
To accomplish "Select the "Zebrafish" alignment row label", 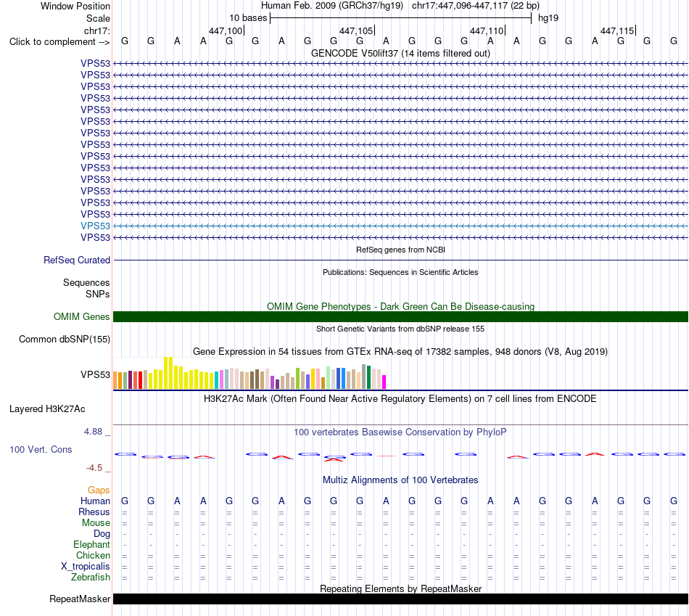I will (x=91, y=578).
